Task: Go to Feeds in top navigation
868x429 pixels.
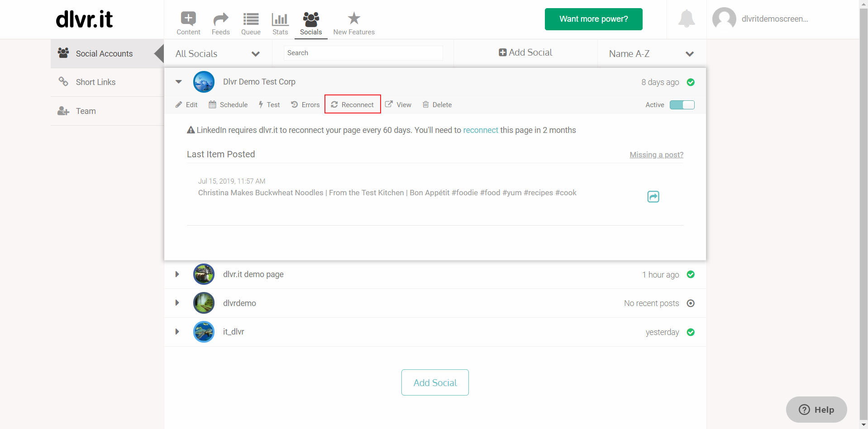Action: (x=221, y=24)
